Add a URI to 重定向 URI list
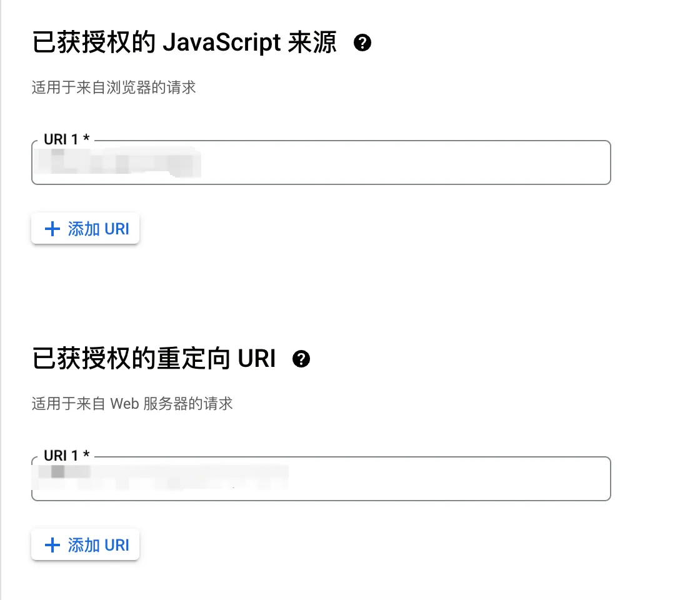700x600 pixels. coord(85,544)
